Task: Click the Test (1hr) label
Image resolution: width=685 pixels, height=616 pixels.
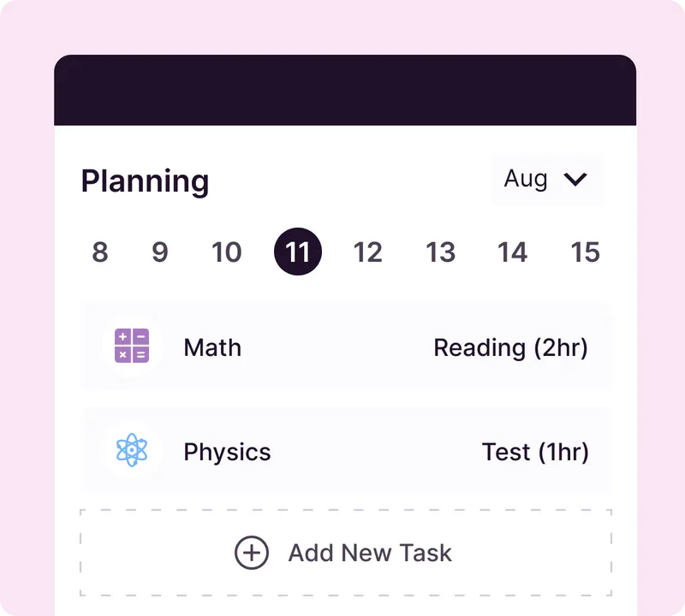Action: click(536, 452)
